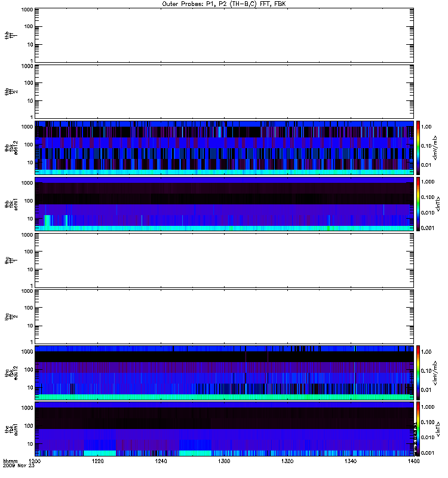Click the 1320 time axis label
Image resolution: width=448 pixels, height=478 pixels.
point(287,461)
